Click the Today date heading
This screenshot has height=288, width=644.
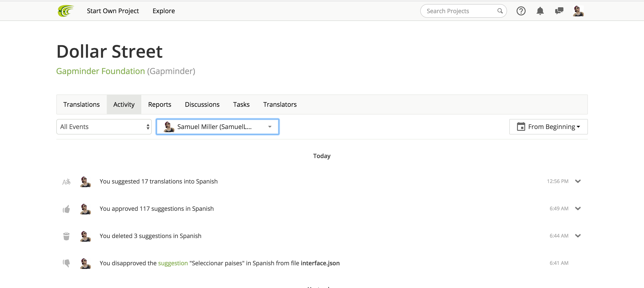(322, 156)
